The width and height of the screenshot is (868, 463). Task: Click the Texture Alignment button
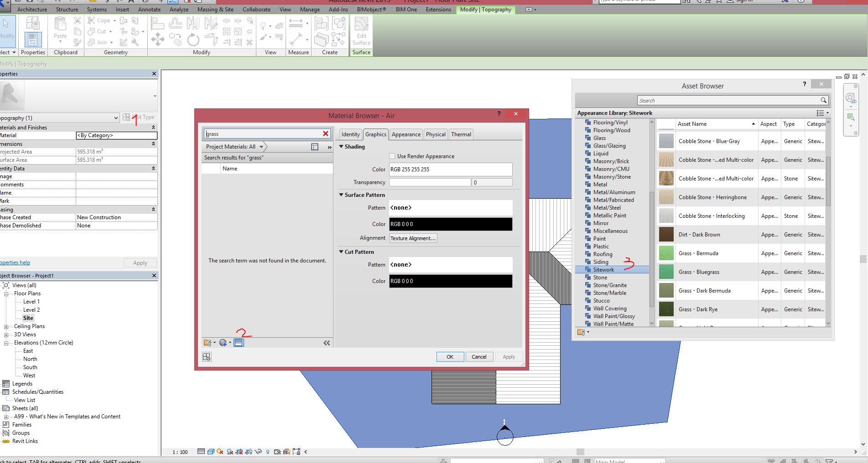tap(413, 238)
